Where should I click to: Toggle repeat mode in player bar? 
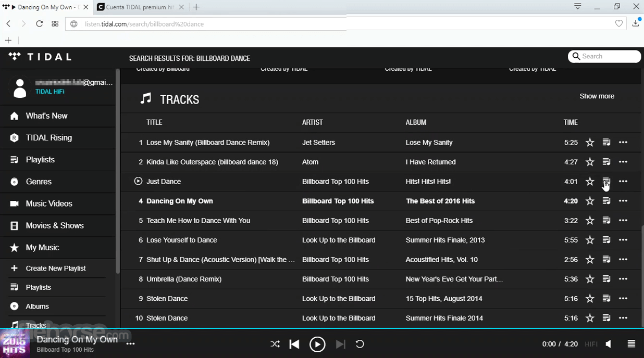click(360, 344)
